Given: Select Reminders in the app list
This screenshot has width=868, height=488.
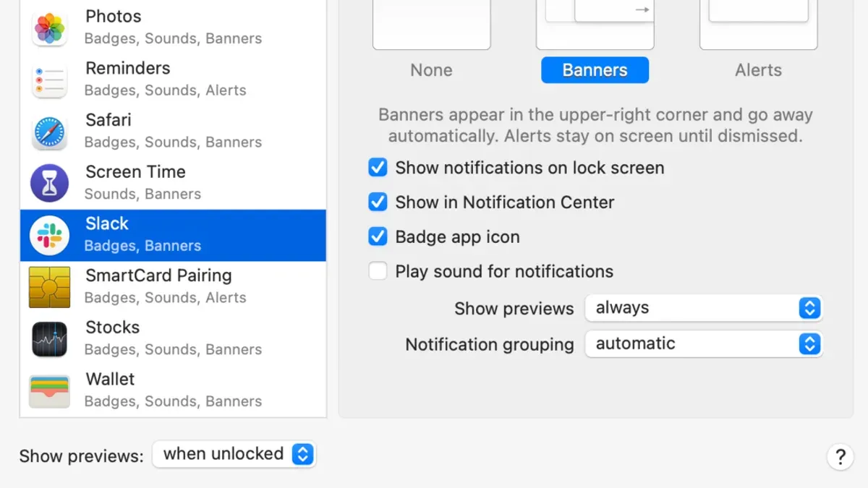Looking at the screenshot, I should 173,80.
